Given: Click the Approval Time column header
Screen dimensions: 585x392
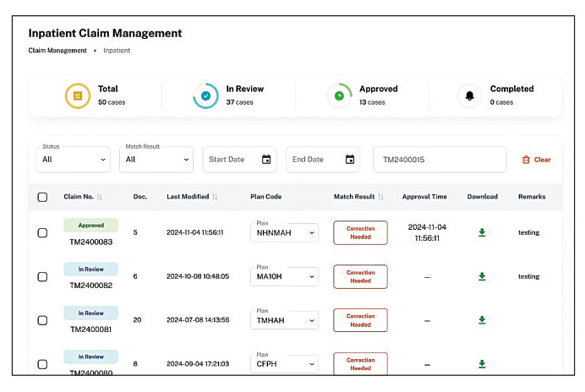Looking at the screenshot, I should tap(424, 197).
